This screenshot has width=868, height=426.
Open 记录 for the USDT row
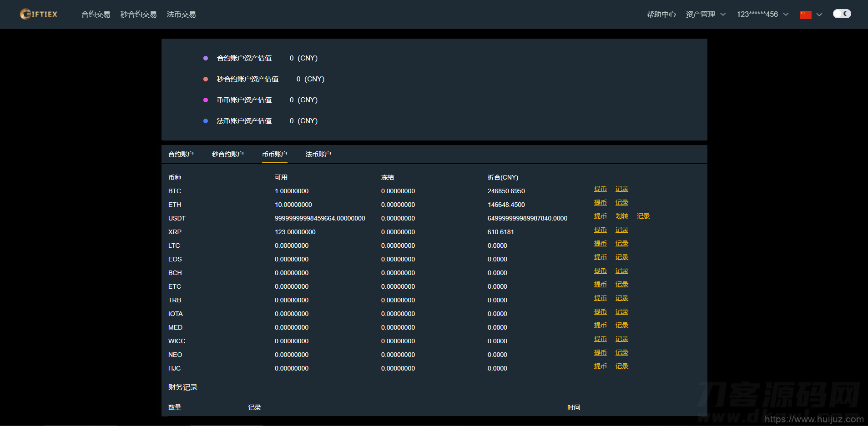(x=643, y=216)
